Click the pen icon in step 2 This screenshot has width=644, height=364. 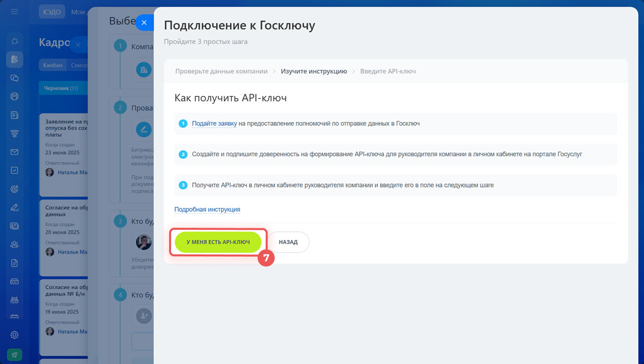[x=144, y=129]
